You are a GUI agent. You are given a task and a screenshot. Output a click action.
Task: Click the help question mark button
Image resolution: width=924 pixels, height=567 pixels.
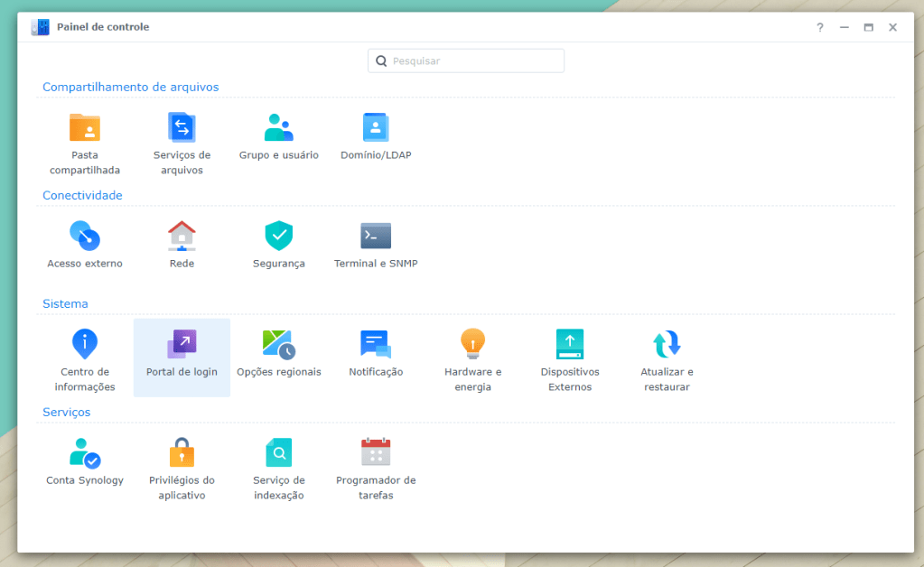tap(820, 27)
